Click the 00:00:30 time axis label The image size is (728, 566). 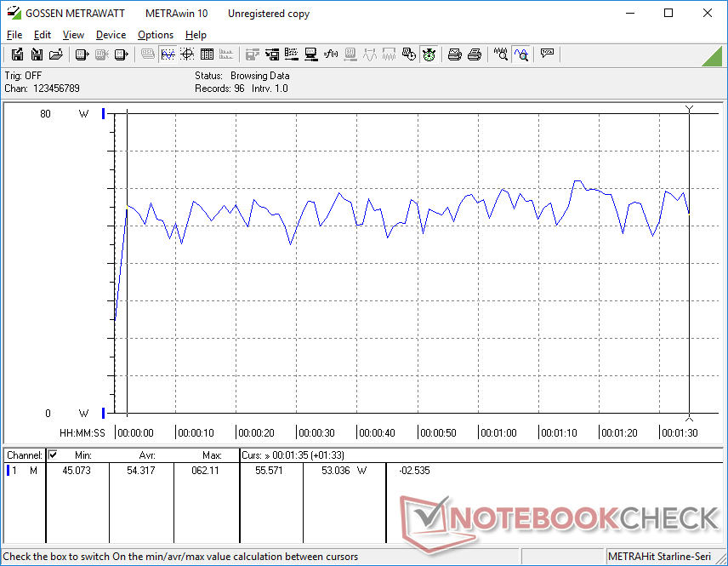point(316,432)
